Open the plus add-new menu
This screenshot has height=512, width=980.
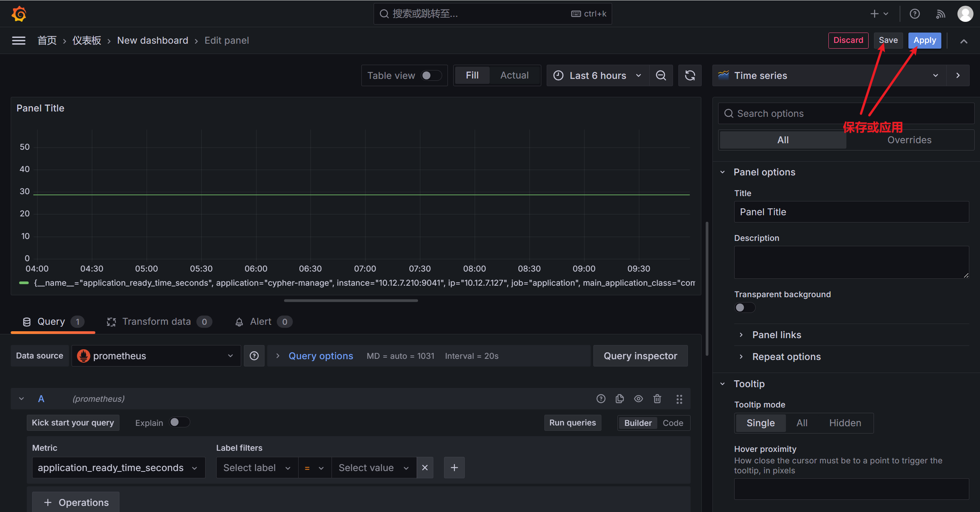879,14
